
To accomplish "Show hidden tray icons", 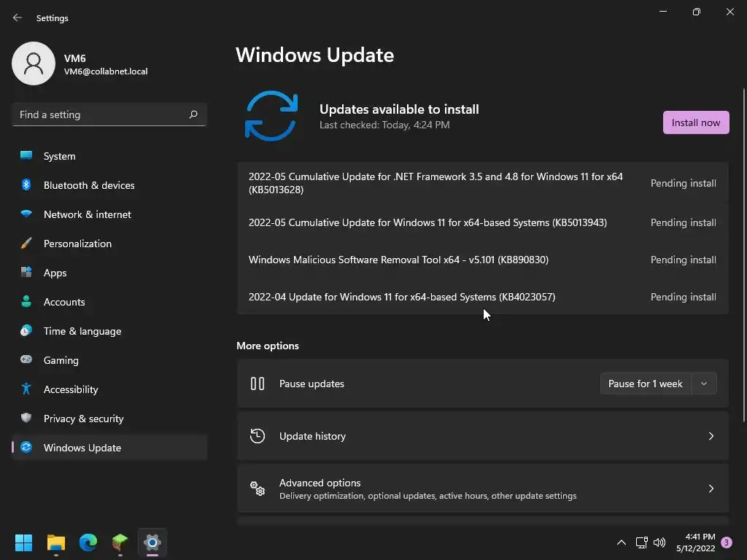I will [x=622, y=542].
